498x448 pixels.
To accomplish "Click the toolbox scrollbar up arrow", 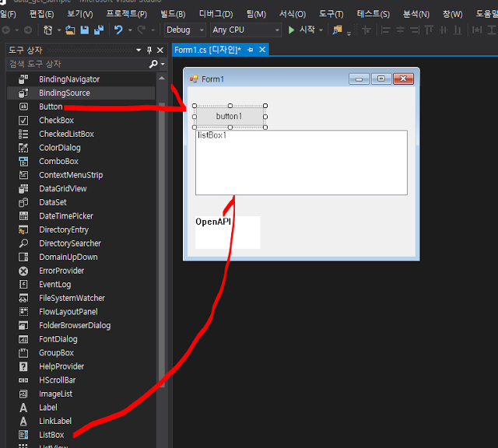I will click(162, 78).
